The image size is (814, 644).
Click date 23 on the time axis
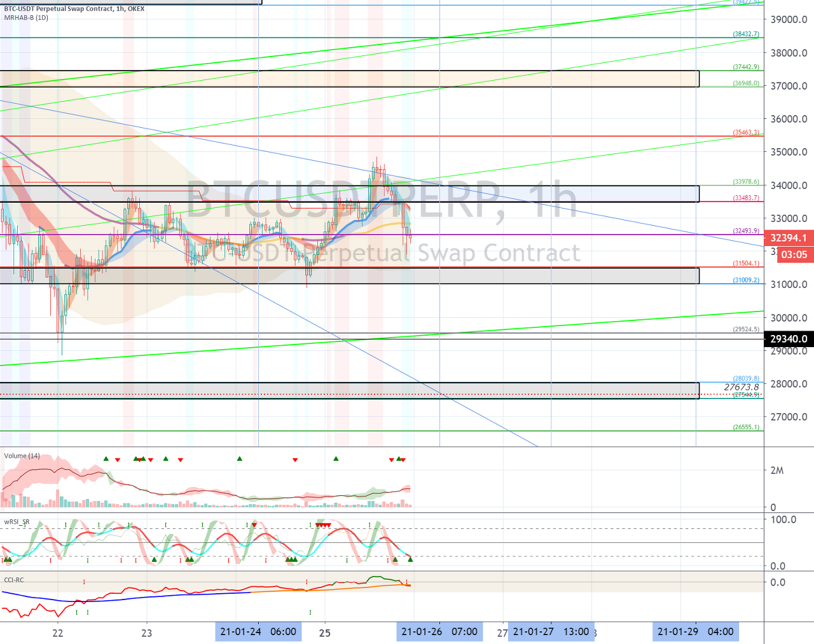coord(147,633)
